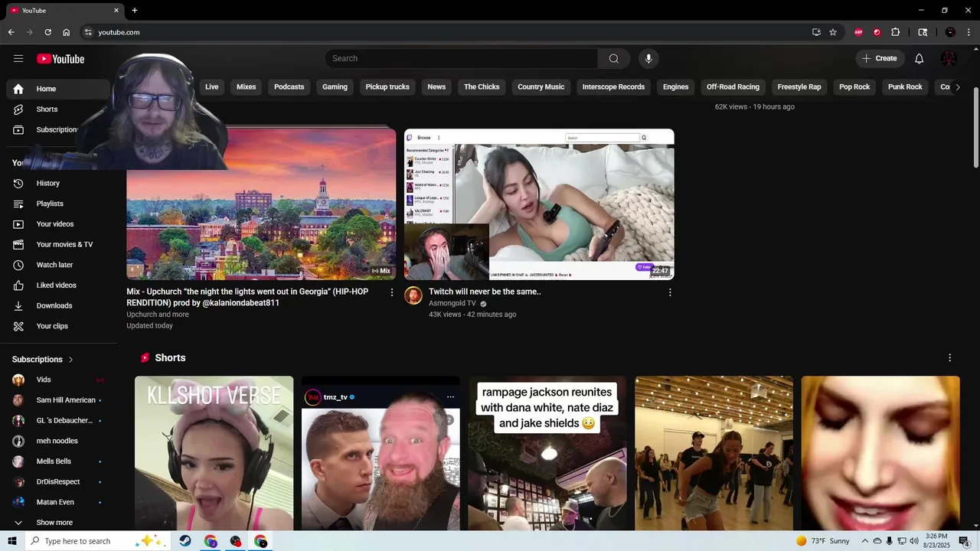The image size is (980, 551).
Task: Click the search magnifier button
Action: 614,59
